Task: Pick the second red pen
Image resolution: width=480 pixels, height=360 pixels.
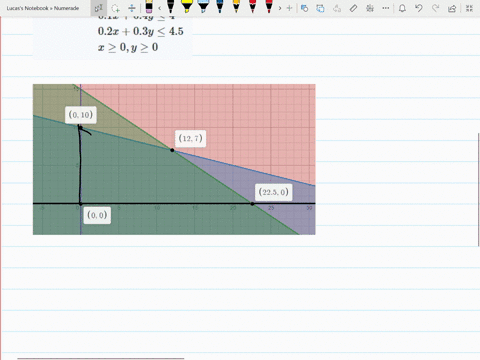Action: pyautogui.click(x=269, y=6)
